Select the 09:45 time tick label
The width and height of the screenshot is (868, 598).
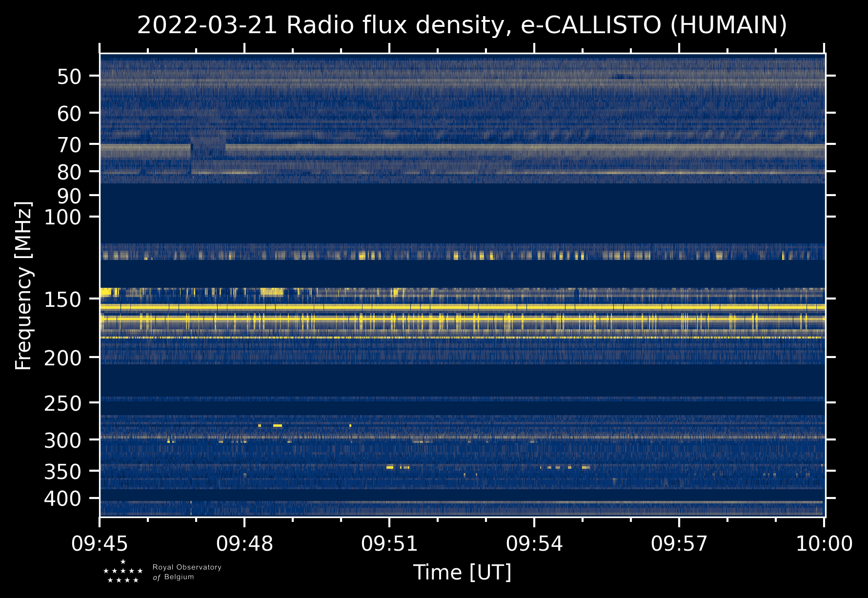pos(100,543)
